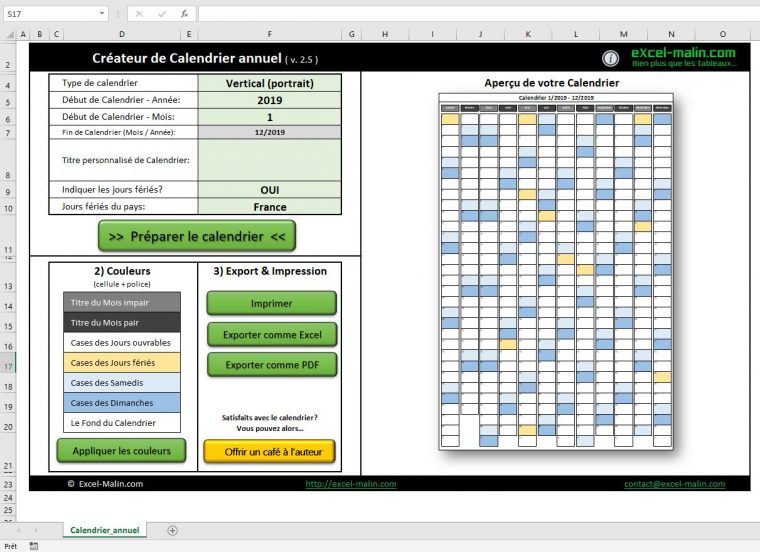The image size is (760, 552).
Task: Click Jours fériés du pays label
Action: 103,206
